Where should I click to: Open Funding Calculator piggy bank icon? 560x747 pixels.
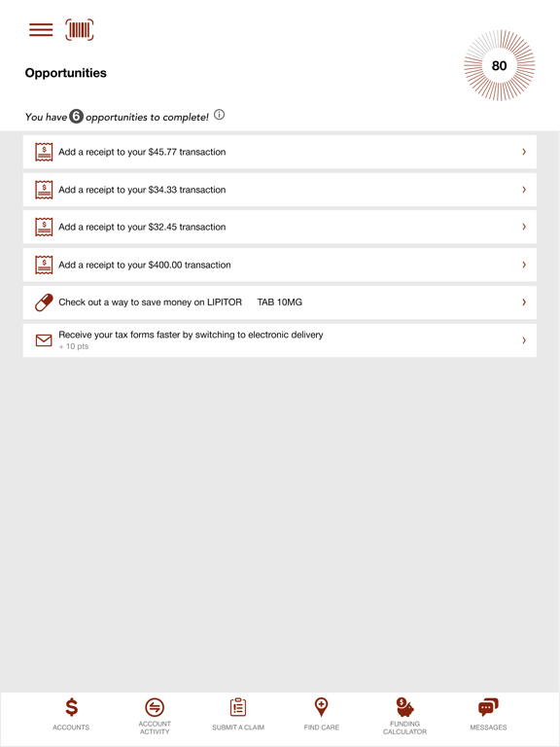pyautogui.click(x=404, y=707)
